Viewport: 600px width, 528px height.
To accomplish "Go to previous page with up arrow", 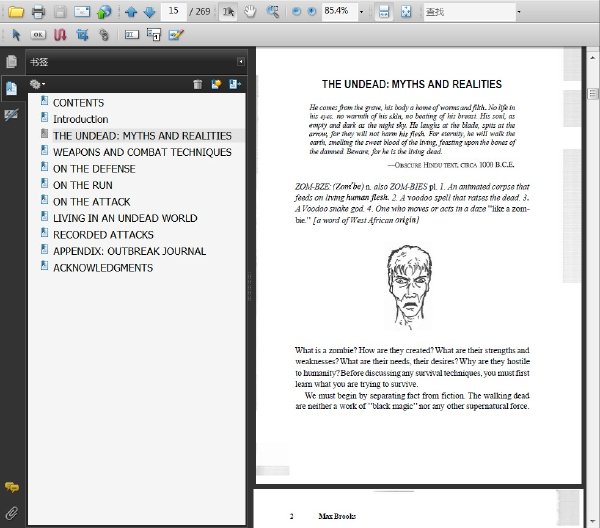I will click(131, 12).
